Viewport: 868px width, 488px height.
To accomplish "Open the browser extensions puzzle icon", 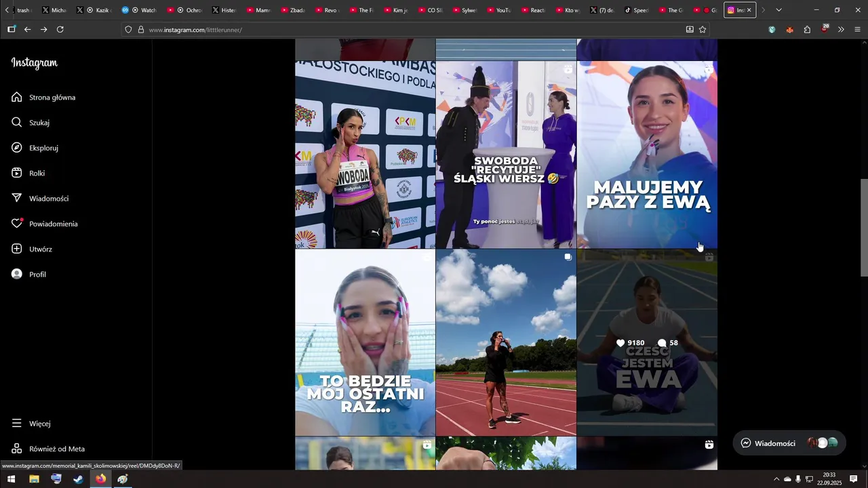I will click(807, 30).
